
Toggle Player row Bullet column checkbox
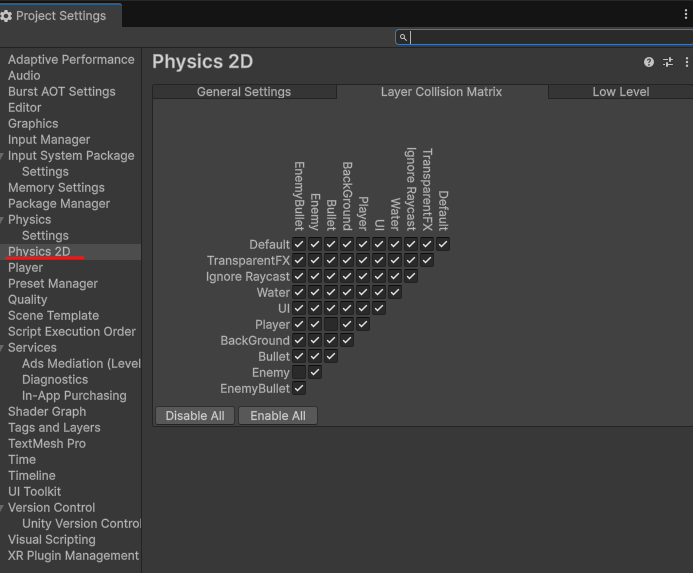331,325
